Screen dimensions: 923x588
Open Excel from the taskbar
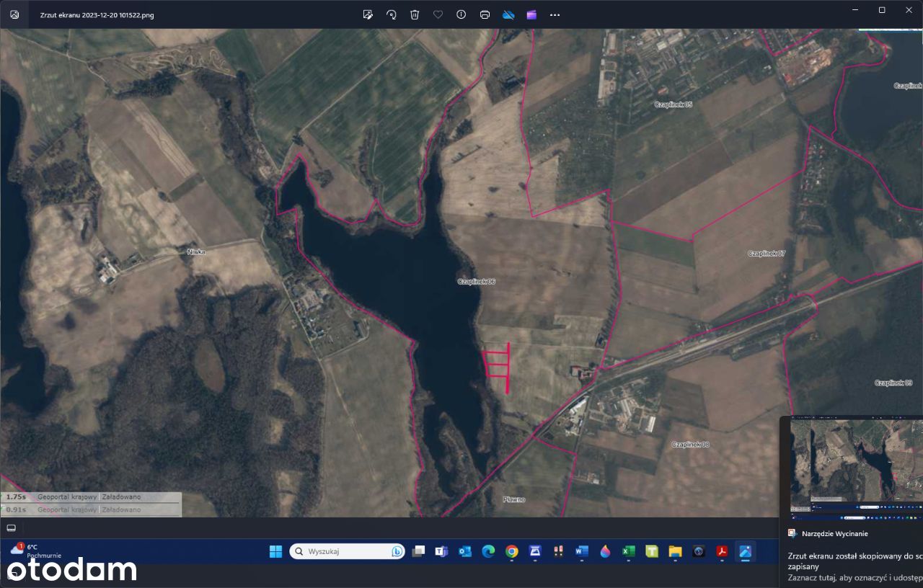coord(628,551)
